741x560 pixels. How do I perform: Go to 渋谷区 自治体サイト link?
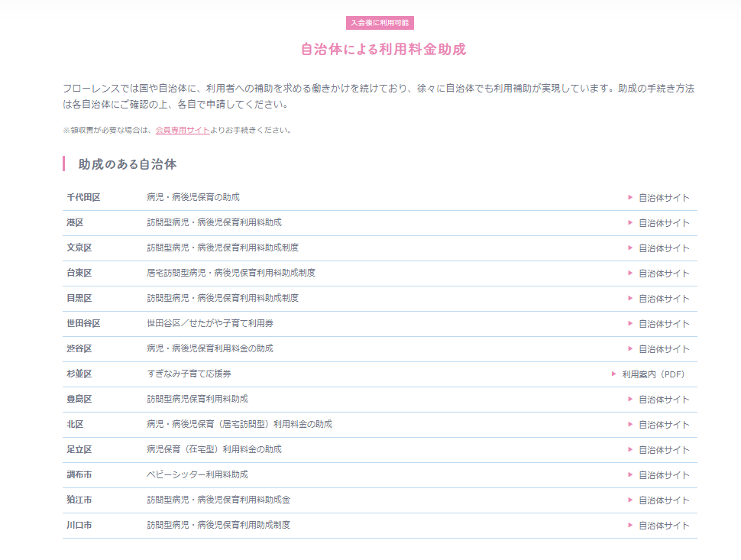[663, 349]
